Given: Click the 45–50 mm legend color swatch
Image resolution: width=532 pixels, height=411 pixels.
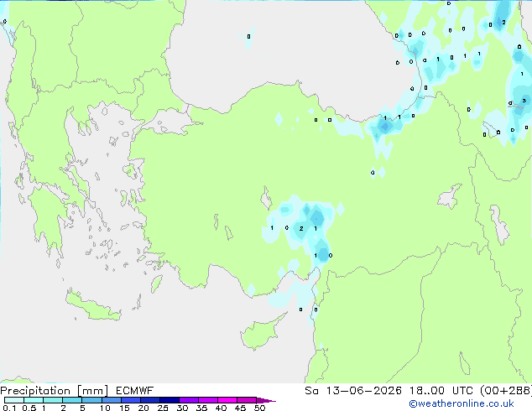Looking at the screenshot, I should [247, 400].
